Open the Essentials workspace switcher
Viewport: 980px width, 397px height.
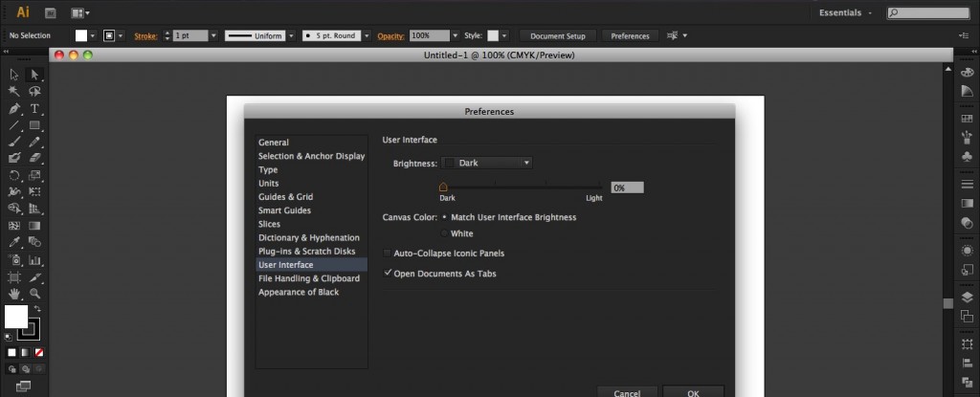845,12
